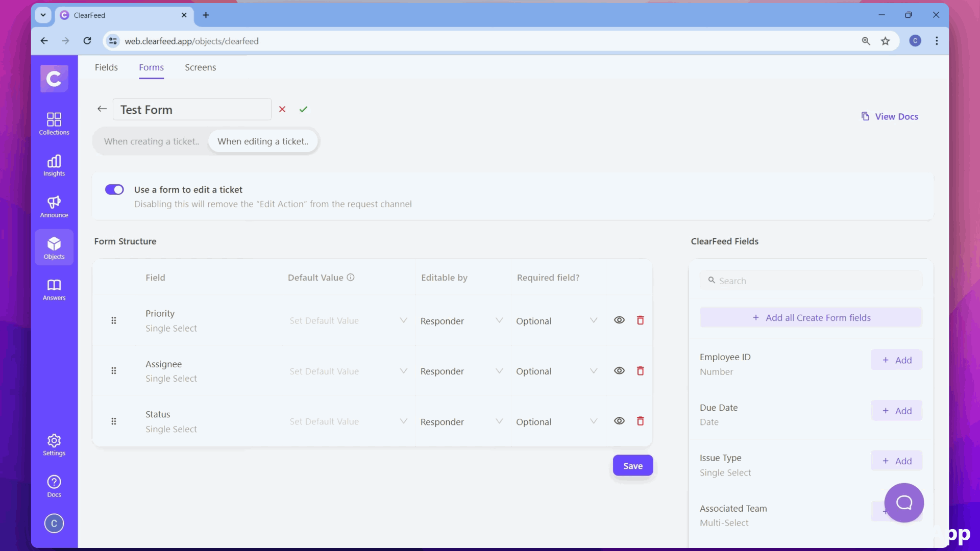
Task: Open Status required field Optional dropdown
Action: pyautogui.click(x=556, y=422)
